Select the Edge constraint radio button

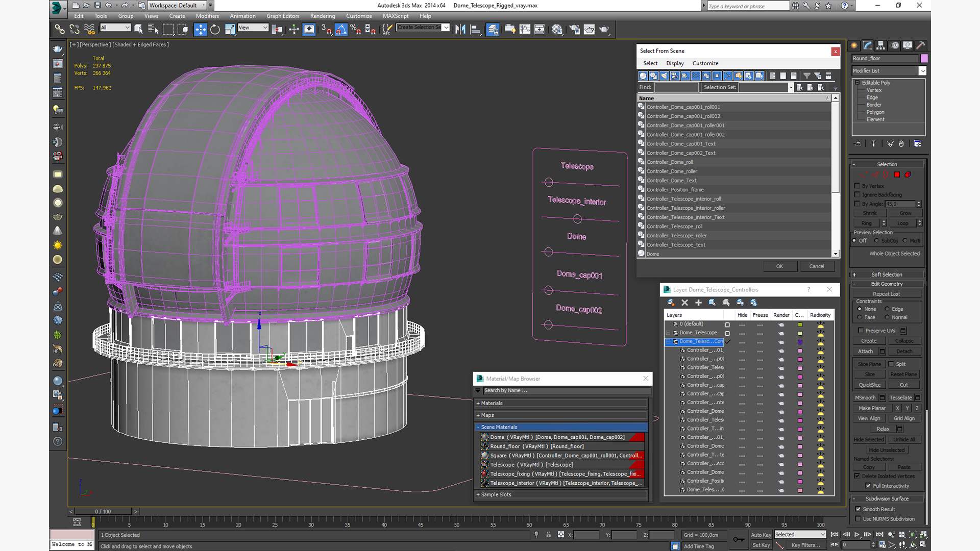tap(887, 309)
